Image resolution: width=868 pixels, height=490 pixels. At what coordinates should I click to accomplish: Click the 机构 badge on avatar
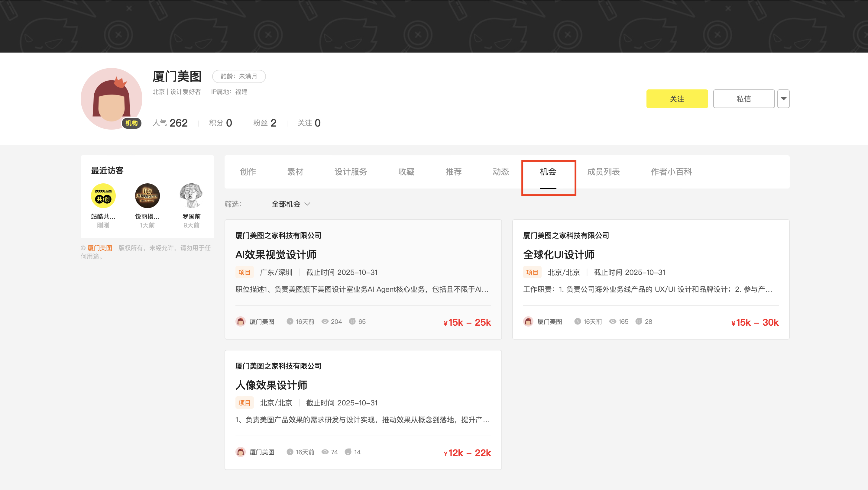coord(131,123)
